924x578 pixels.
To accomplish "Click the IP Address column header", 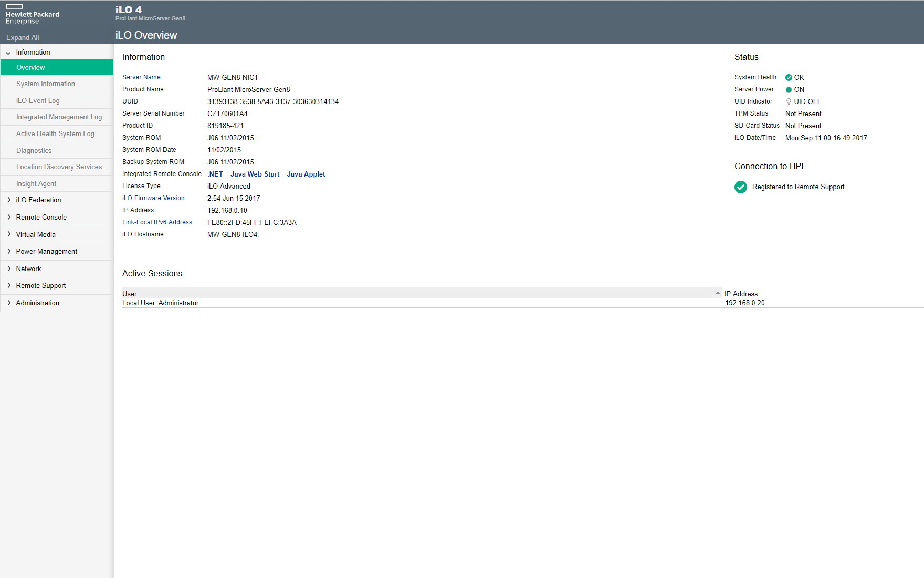I will point(741,294).
